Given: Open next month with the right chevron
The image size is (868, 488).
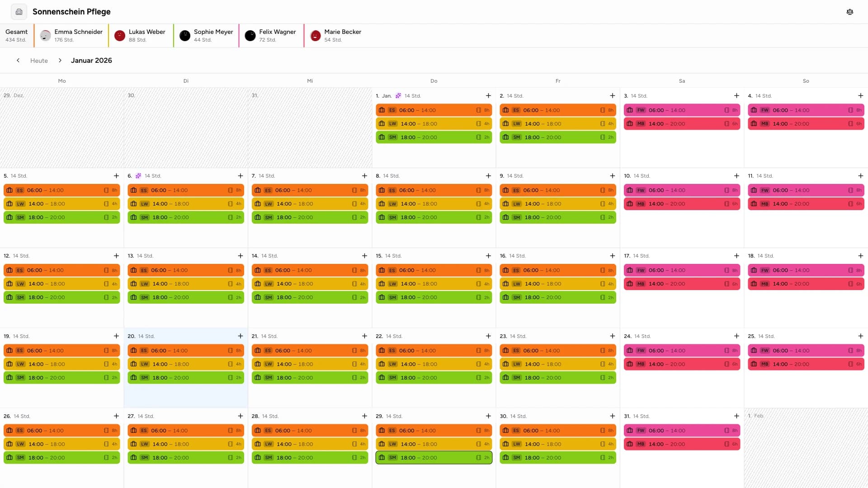Looking at the screenshot, I should [x=60, y=60].
